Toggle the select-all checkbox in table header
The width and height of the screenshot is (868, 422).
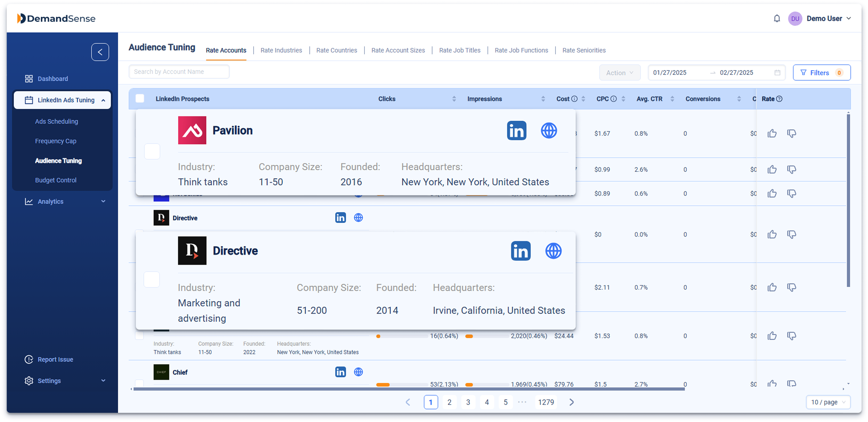tap(140, 98)
